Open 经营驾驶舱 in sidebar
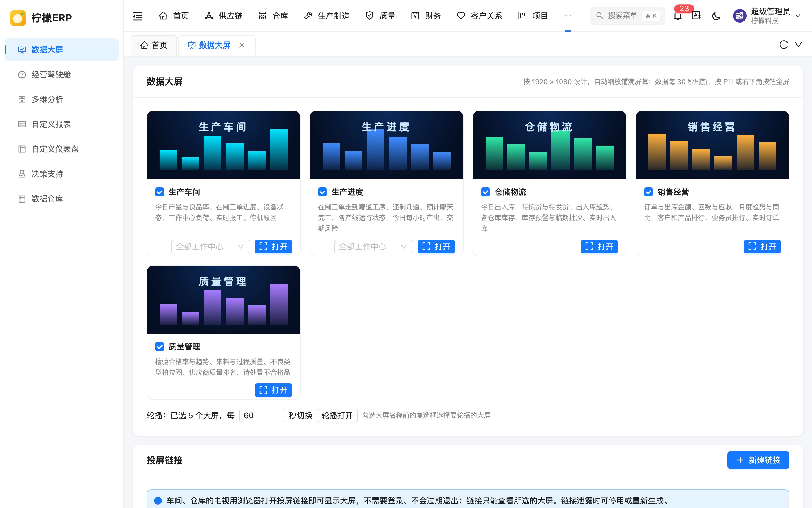 [x=62, y=75]
